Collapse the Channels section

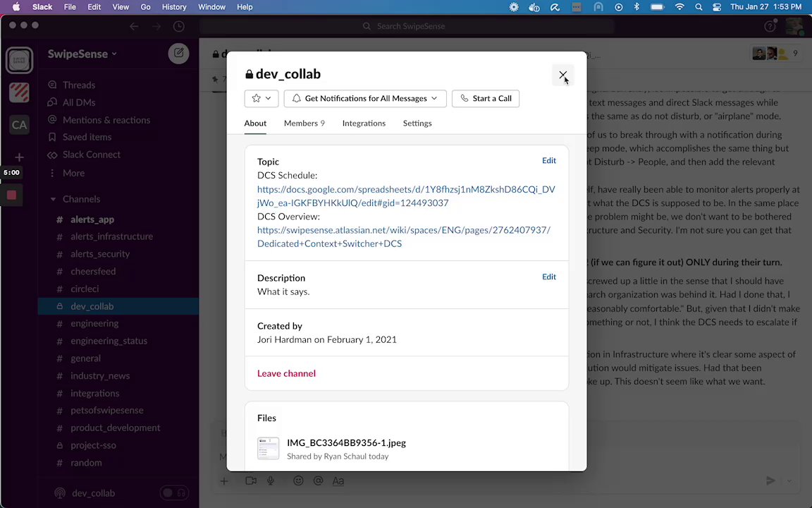pyautogui.click(x=53, y=199)
